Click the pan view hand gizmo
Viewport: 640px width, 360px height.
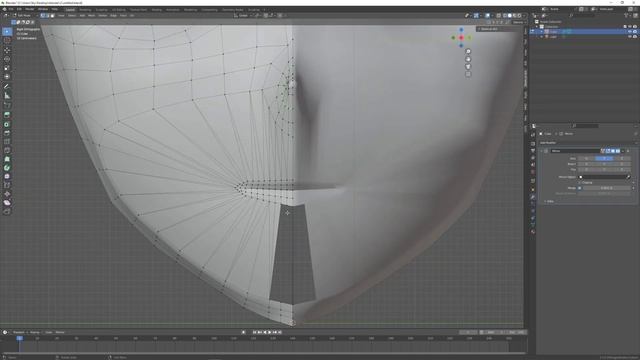[x=468, y=59]
